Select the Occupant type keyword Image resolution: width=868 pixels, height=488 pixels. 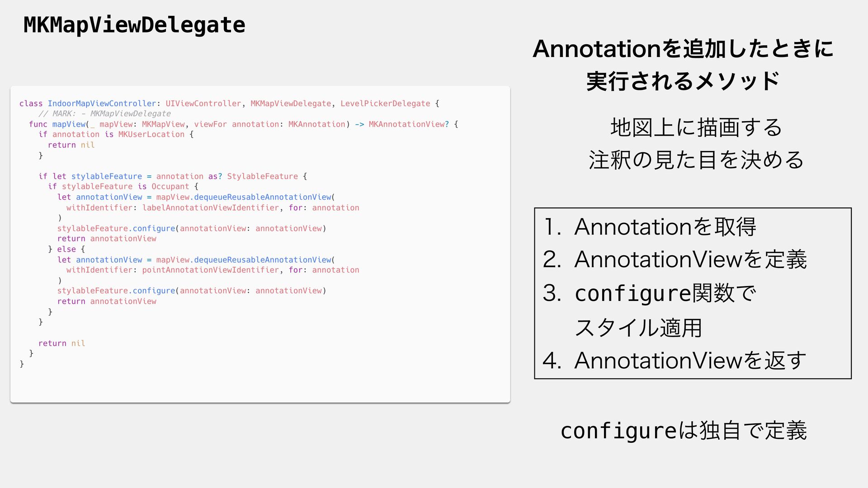click(x=170, y=187)
